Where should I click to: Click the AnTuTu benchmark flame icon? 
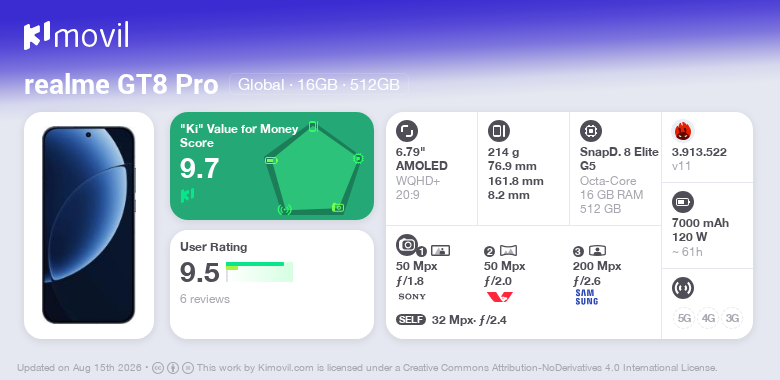pos(683,131)
